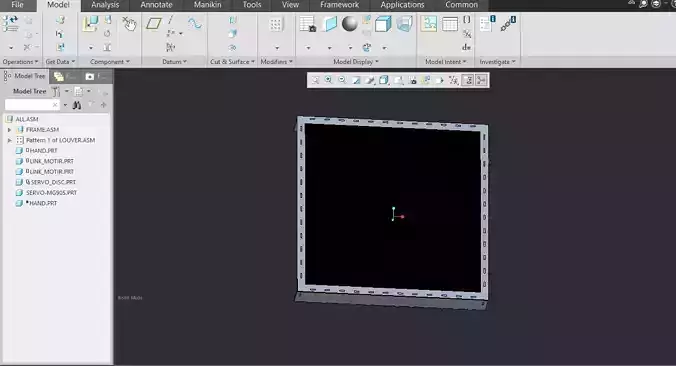Image resolution: width=676 pixels, height=366 pixels.
Task: Open the Appearance sphere color gallery
Action: pos(349,24)
